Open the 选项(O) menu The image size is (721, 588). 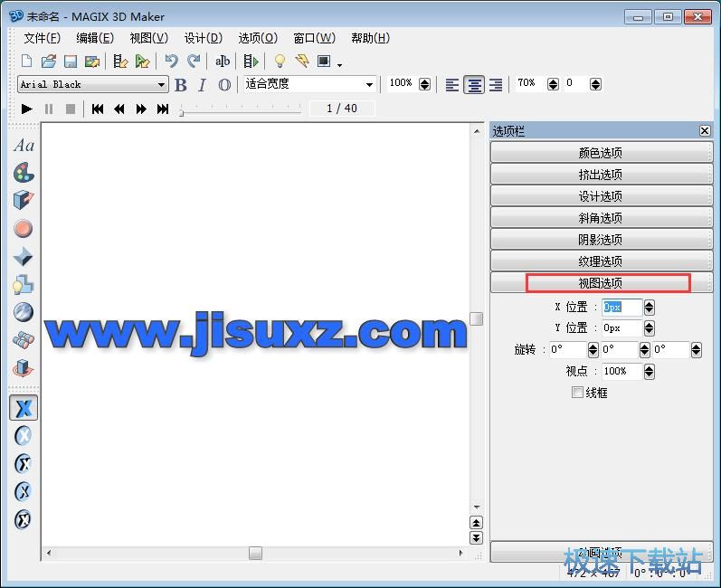[258, 38]
